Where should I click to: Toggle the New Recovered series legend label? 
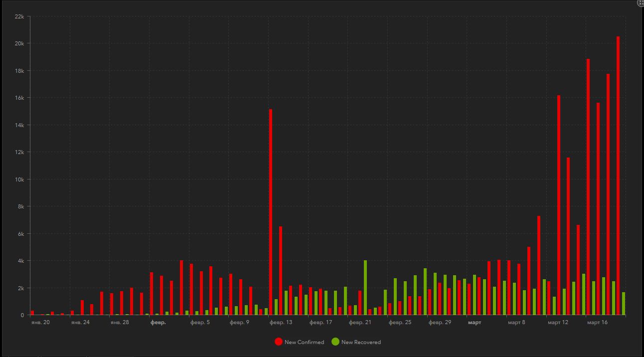(x=361, y=342)
